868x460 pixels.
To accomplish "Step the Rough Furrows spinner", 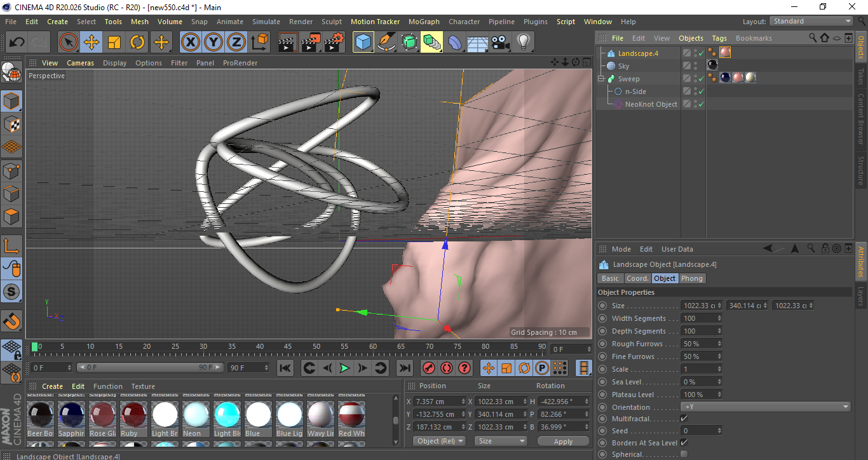I will coord(719,344).
